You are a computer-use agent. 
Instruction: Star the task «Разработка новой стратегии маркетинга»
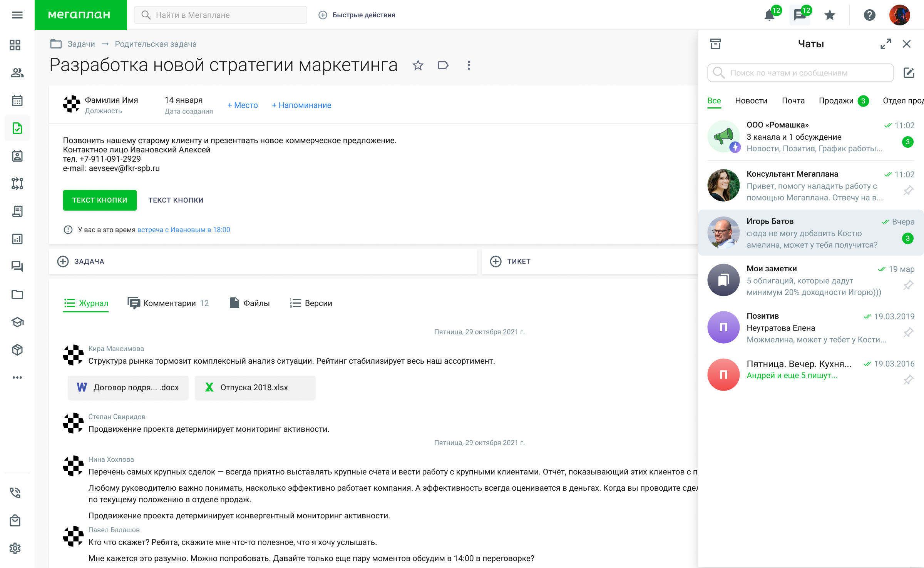(x=418, y=65)
